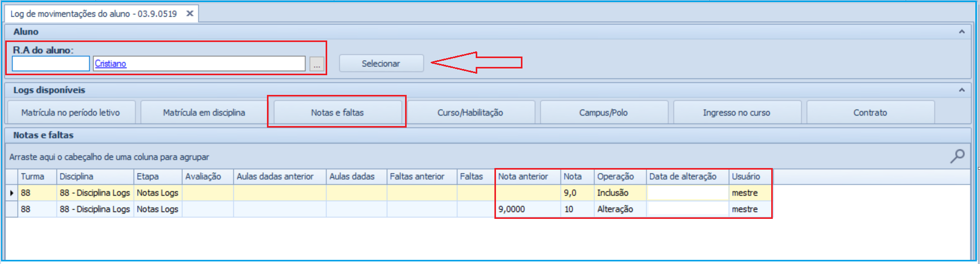The width and height of the screenshot is (980, 264).
Task: Open Matrícula em disciplina log
Action: 204,113
